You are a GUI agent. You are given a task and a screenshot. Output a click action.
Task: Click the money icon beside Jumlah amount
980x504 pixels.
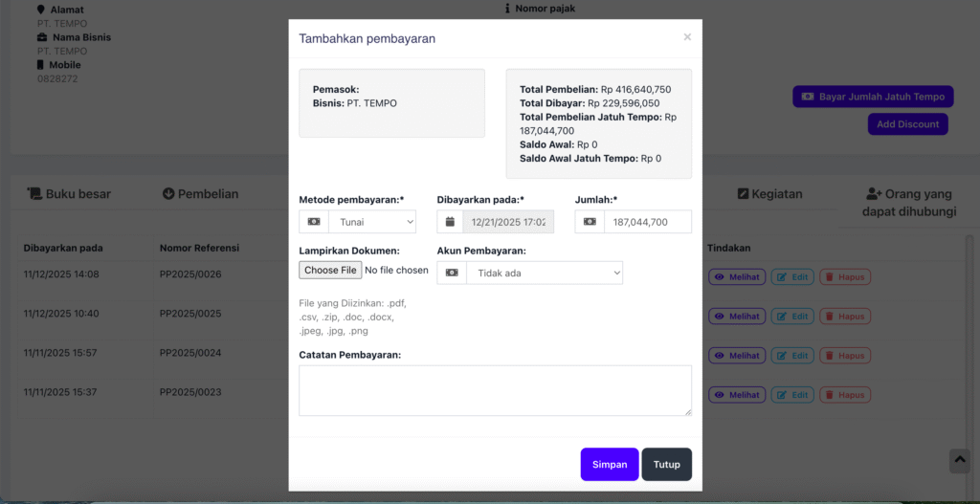click(590, 222)
